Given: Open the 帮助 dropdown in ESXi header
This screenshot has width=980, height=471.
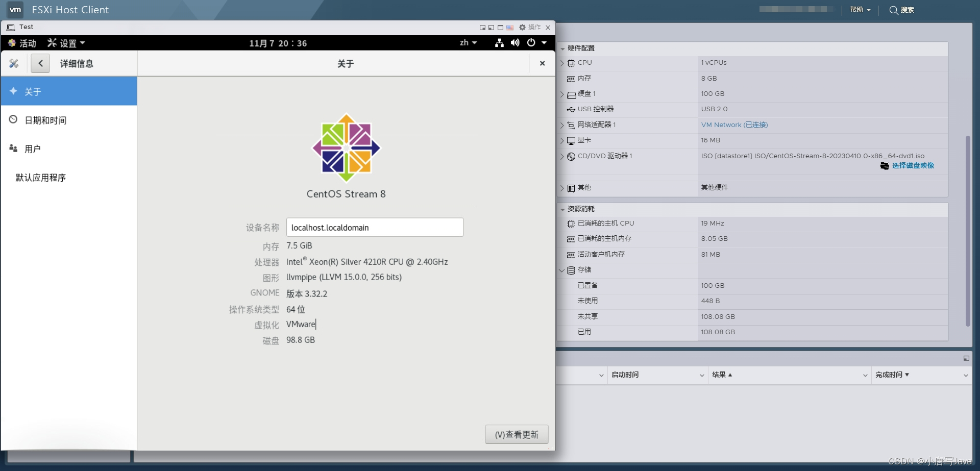Looking at the screenshot, I should pyautogui.click(x=860, y=10).
